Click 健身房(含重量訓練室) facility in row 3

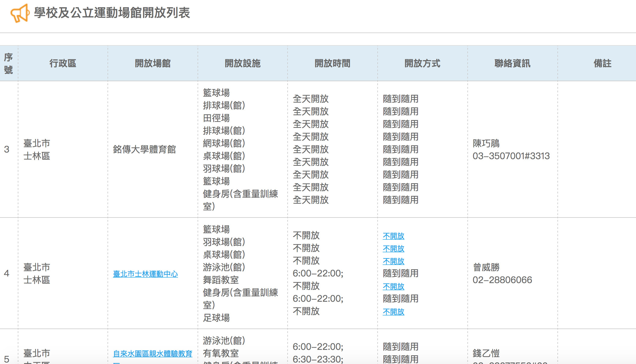click(240, 200)
